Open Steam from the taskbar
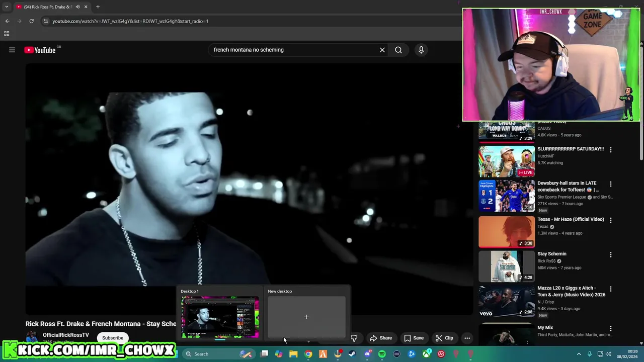Viewport: 644px width, 362px height. click(x=352, y=354)
